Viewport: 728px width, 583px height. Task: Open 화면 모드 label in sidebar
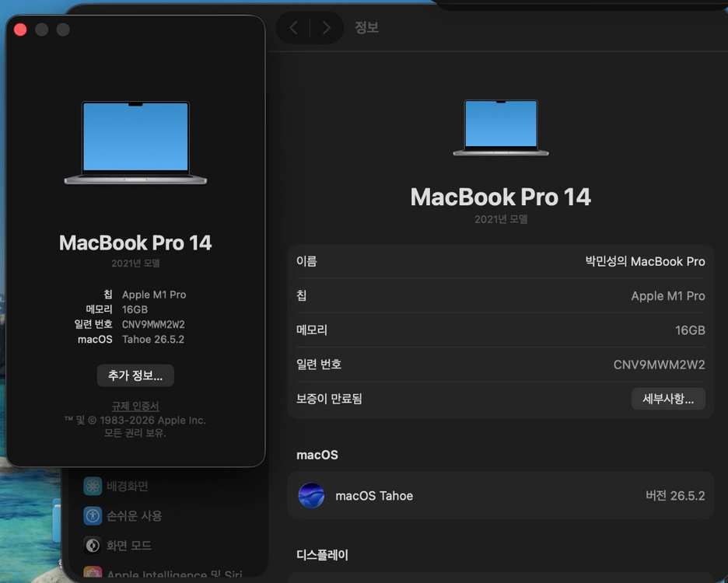point(129,546)
